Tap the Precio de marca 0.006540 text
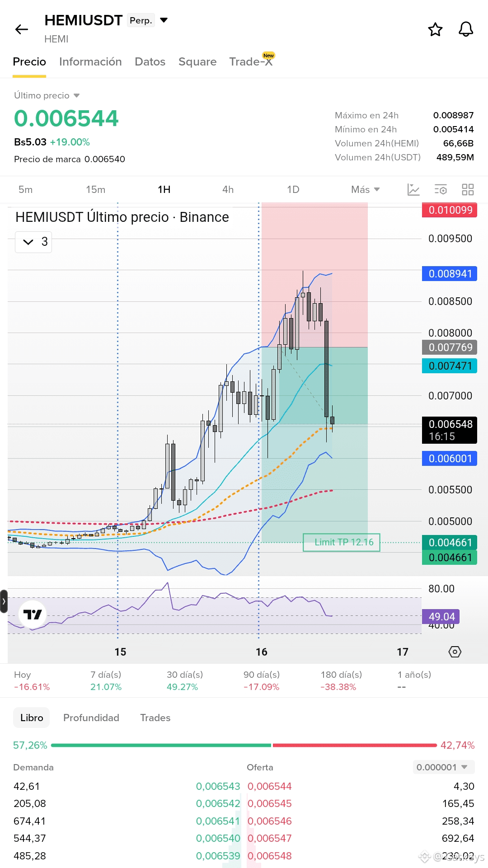This screenshot has width=488, height=868. point(70,159)
